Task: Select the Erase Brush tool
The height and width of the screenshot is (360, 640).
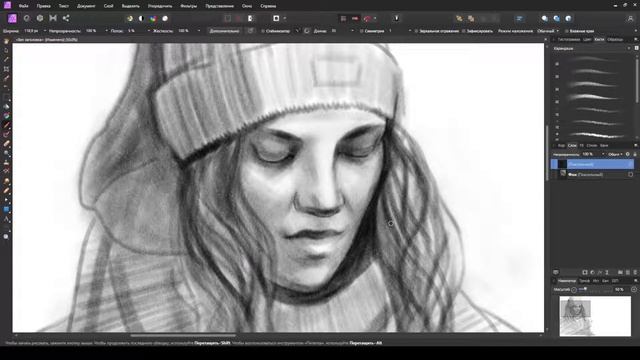Action: point(6,144)
